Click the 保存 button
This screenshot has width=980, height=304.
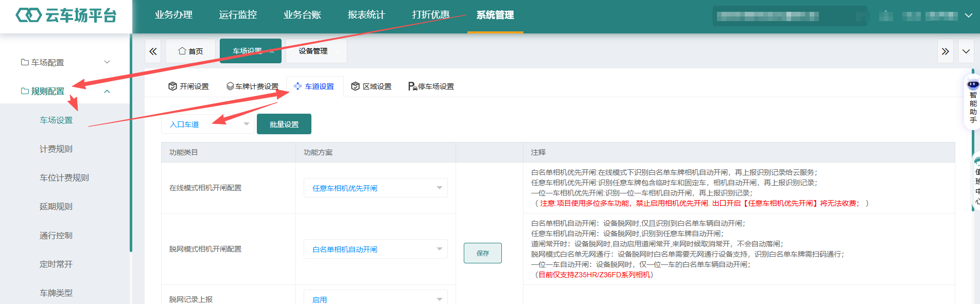pos(483,253)
